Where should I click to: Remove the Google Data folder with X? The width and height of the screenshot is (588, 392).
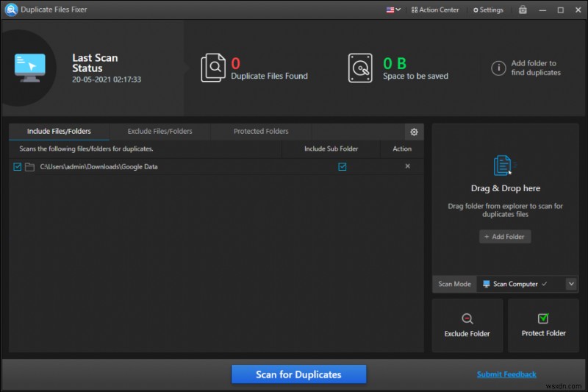pyautogui.click(x=408, y=166)
